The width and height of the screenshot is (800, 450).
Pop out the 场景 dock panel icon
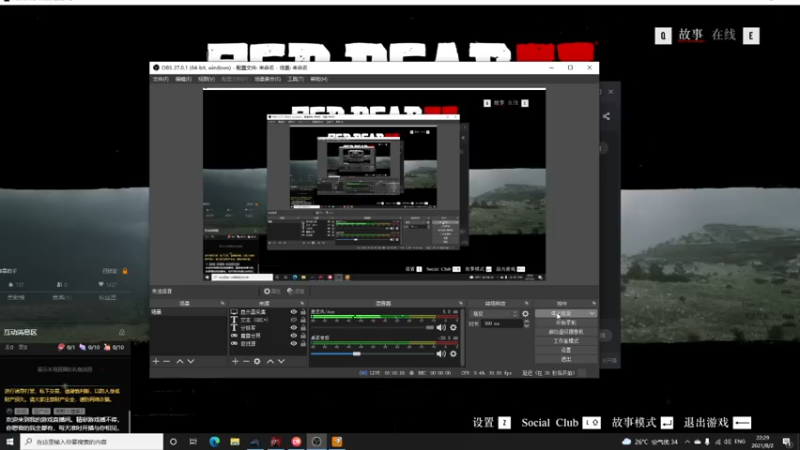coord(222,304)
